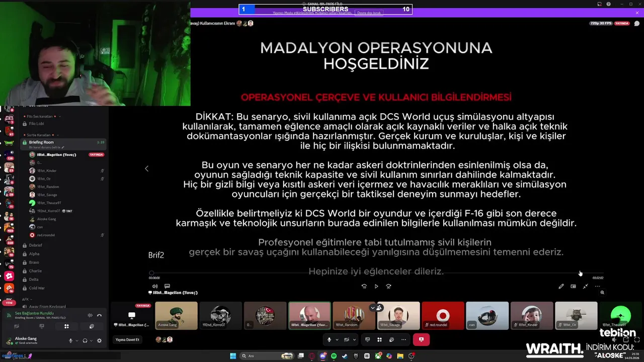Skip the video forward 30 seconds
Viewport: 644px width, 362px height.
(388, 286)
